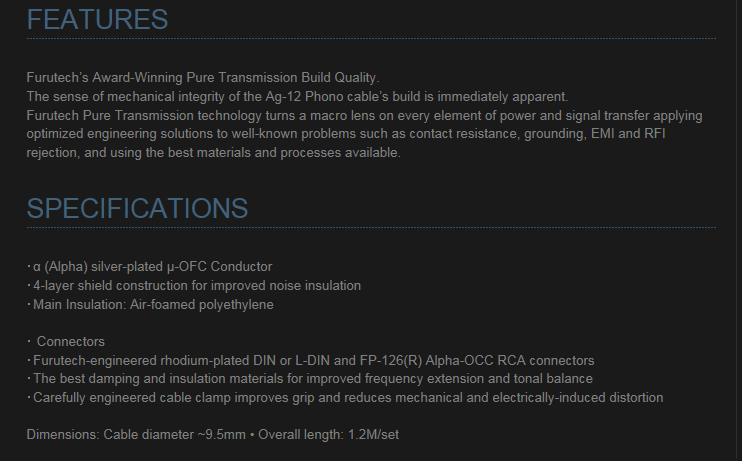742x461 pixels.
Task: Click the Alpha silver-plated μ-OFC Conductor bullet
Action: pyautogui.click(x=150, y=267)
